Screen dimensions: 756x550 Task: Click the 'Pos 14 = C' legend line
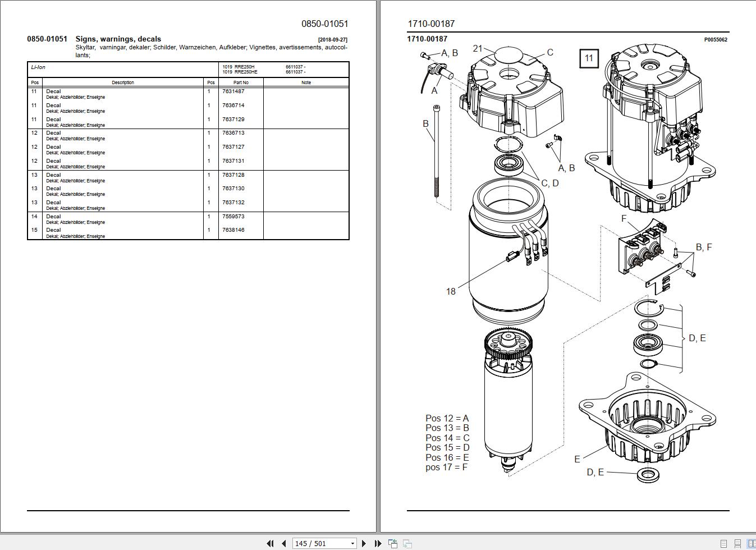pyautogui.click(x=447, y=438)
